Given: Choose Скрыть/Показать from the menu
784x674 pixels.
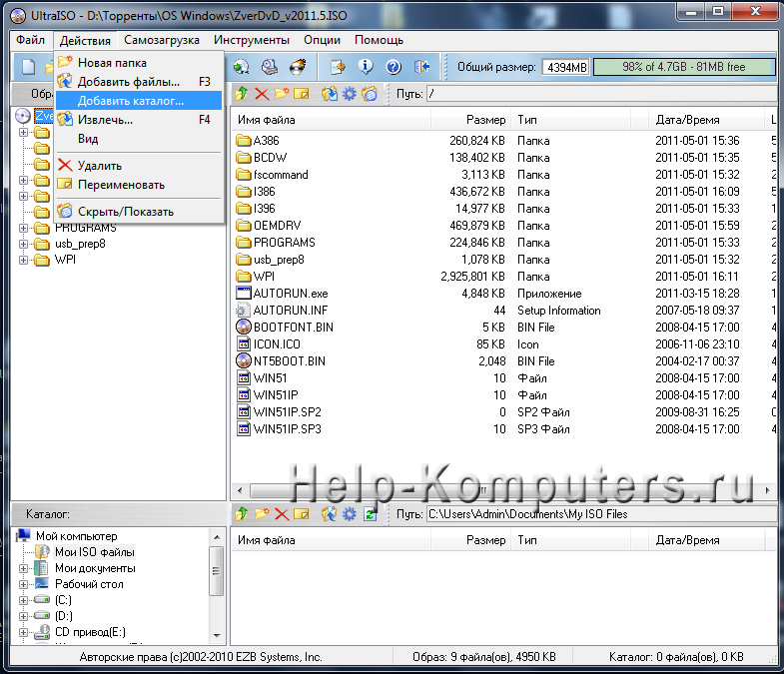Looking at the screenshot, I should (139, 212).
